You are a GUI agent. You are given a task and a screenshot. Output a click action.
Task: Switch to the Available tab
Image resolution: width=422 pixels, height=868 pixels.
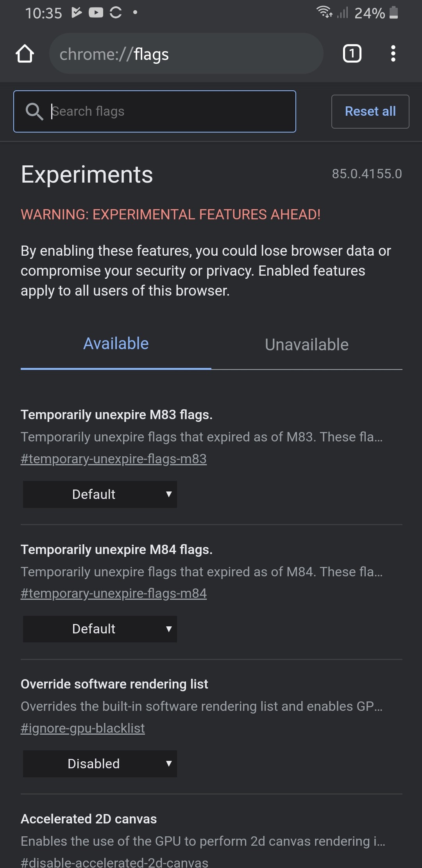coord(116,344)
